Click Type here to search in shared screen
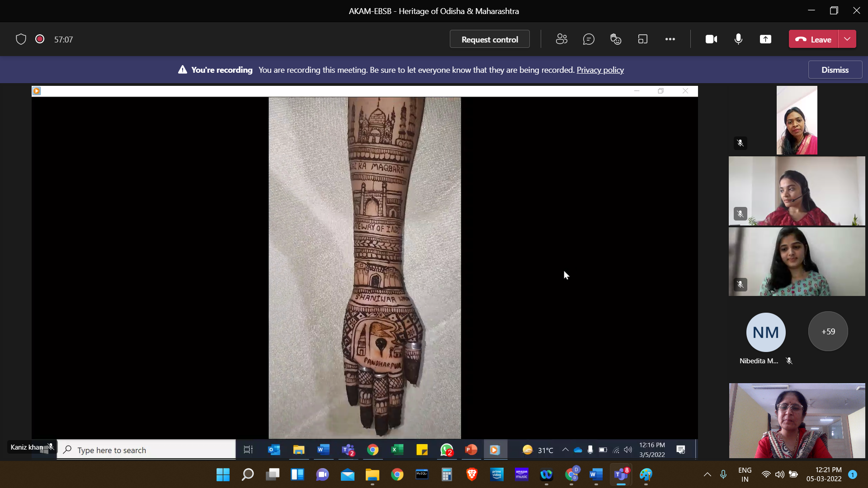The height and width of the screenshot is (488, 868). click(146, 450)
